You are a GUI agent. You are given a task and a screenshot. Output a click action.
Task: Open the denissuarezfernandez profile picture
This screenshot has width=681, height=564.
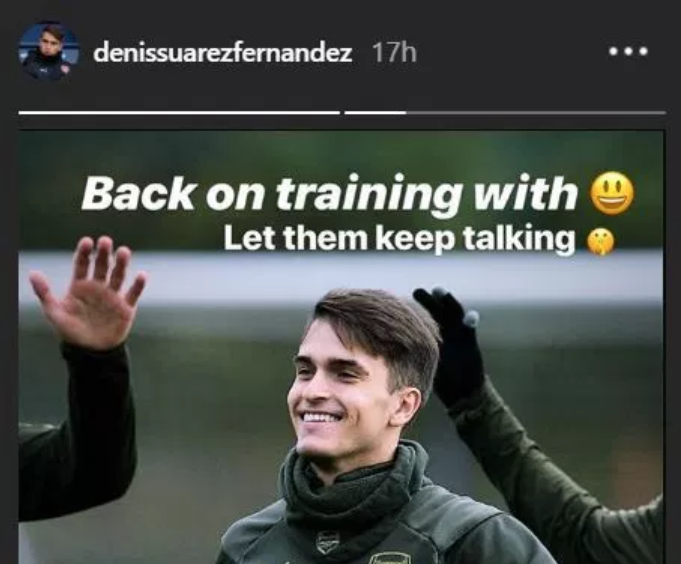pyautogui.click(x=49, y=51)
